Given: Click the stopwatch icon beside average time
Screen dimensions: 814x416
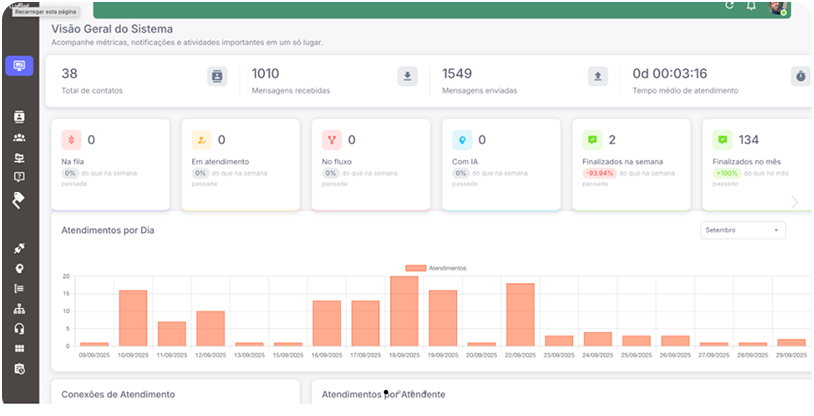Looking at the screenshot, I should point(800,77).
